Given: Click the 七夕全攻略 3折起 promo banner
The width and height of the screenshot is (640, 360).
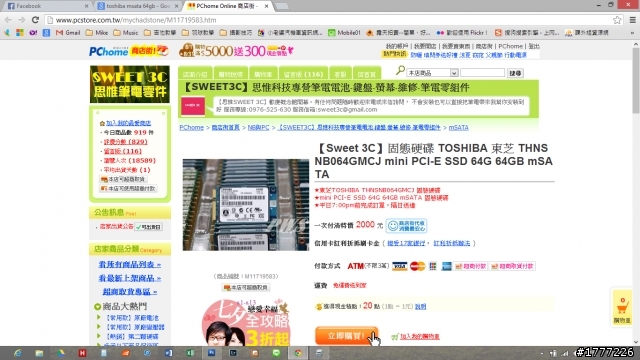Looking at the screenshot, I should pos(246,322).
